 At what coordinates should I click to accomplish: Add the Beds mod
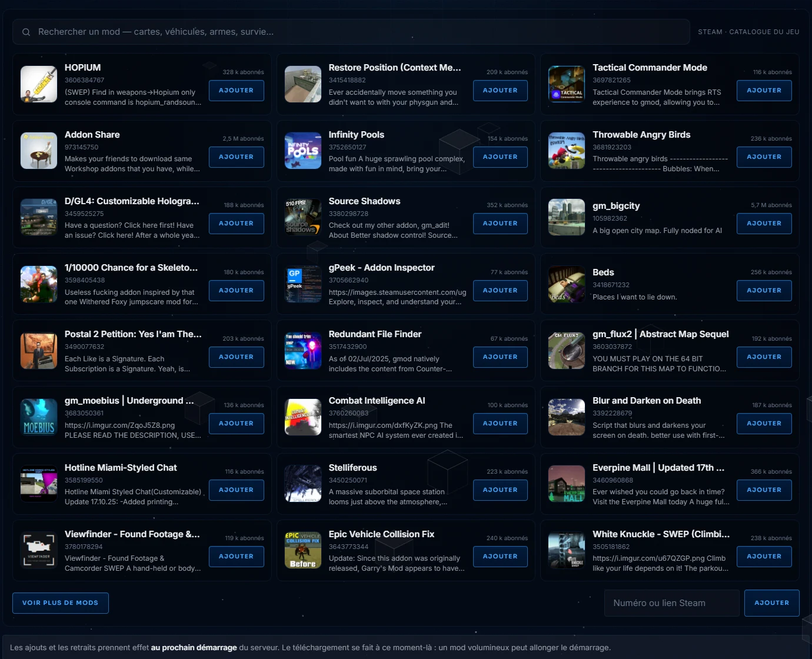pos(764,291)
